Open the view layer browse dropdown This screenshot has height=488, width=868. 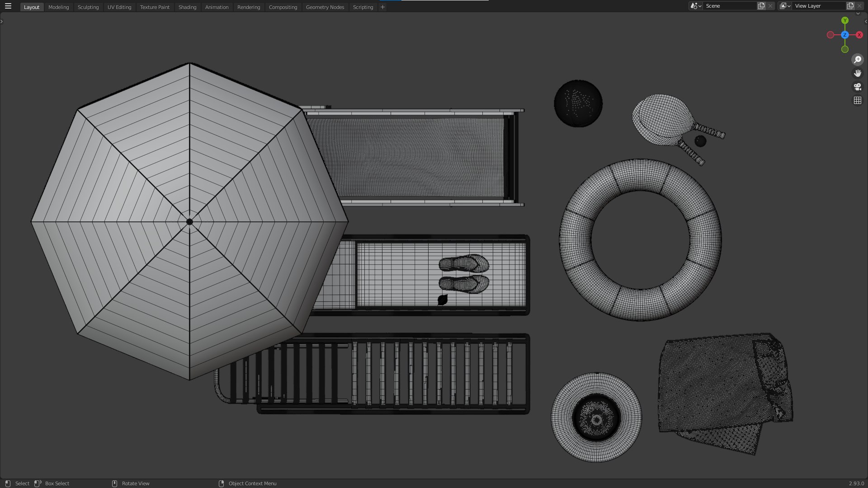point(785,6)
